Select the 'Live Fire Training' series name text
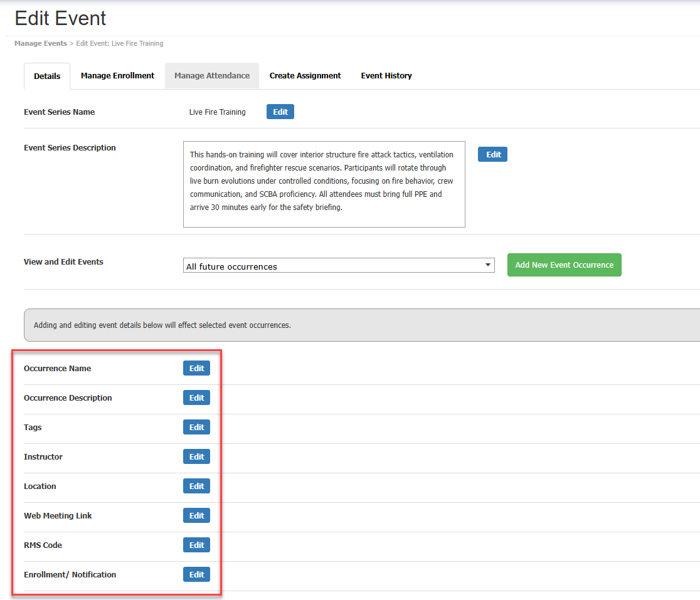Image resolution: width=700 pixels, height=600 pixels. click(218, 112)
